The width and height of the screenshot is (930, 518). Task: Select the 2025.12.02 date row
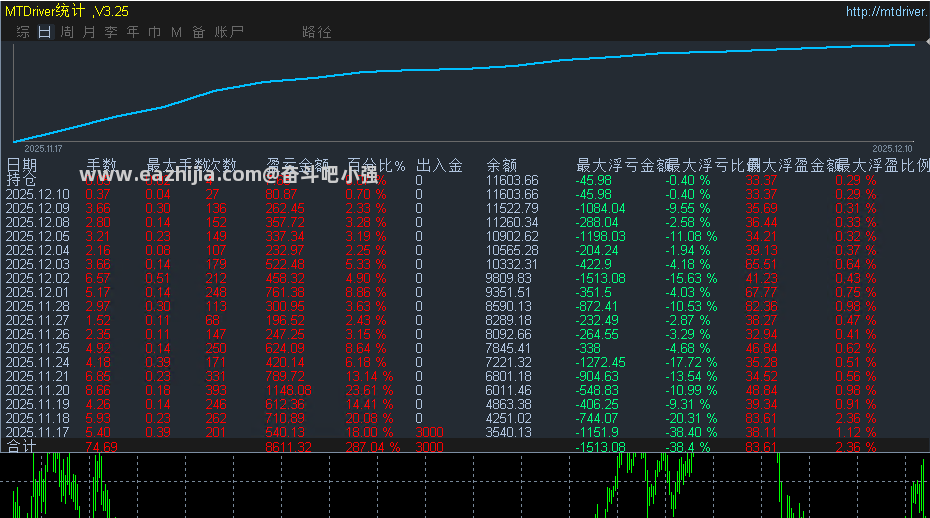37,278
